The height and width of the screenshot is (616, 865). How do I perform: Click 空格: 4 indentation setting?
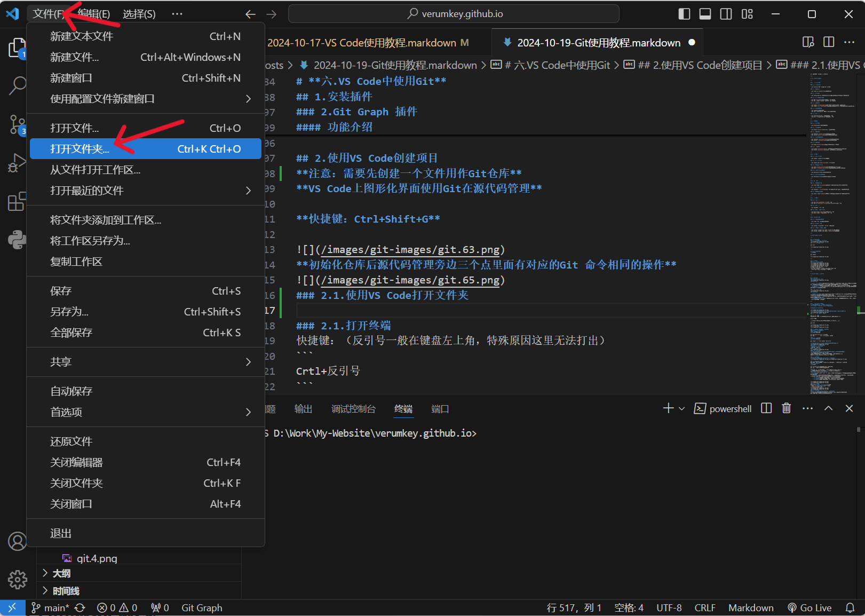click(x=629, y=608)
